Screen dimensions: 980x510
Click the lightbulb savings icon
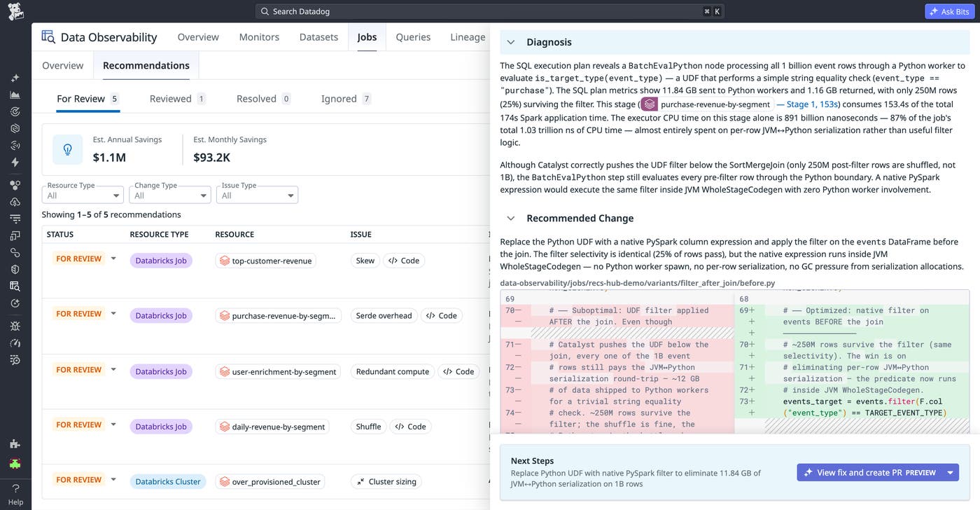[x=68, y=150]
